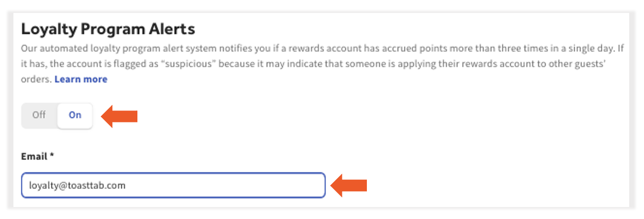This screenshot has height=219, width=644.
Task: Click the orange arrow pointing at the Email field
Action: tap(349, 185)
